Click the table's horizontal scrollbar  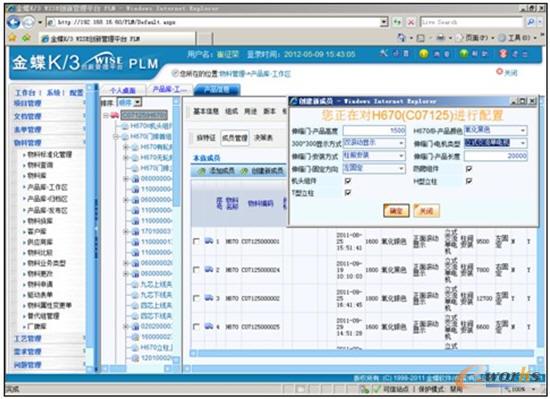coord(362,353)
